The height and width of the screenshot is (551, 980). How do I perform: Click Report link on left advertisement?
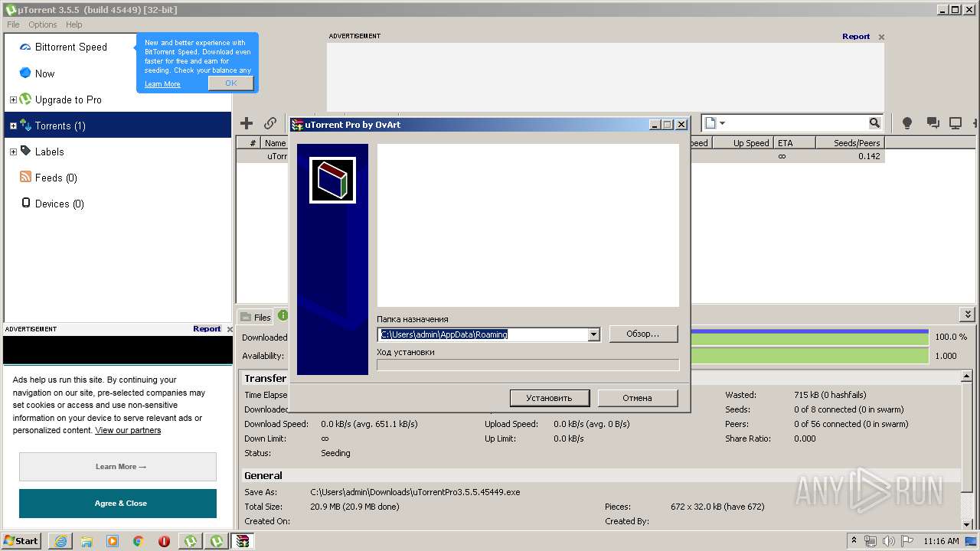point(207,328)
